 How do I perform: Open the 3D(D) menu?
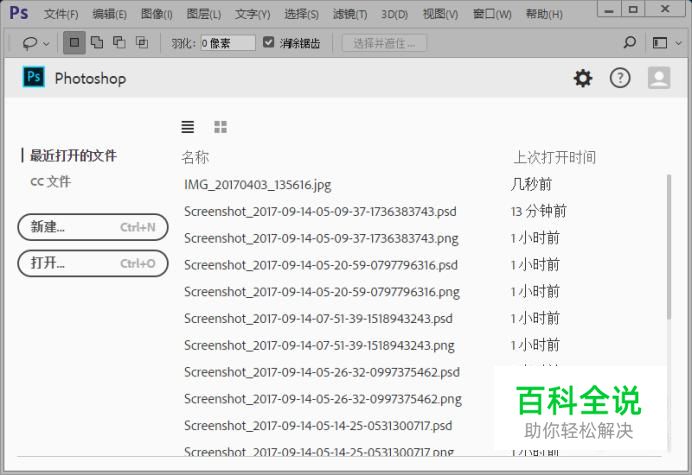pos(395,14)
